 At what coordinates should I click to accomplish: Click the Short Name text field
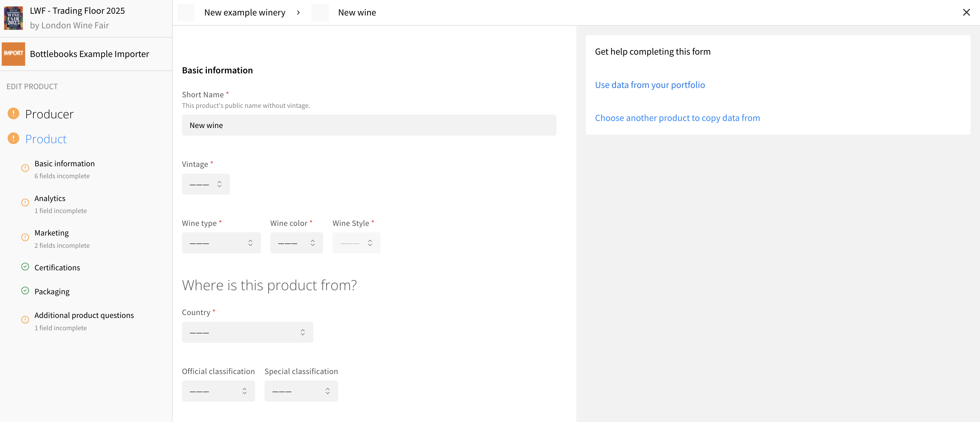369,125
